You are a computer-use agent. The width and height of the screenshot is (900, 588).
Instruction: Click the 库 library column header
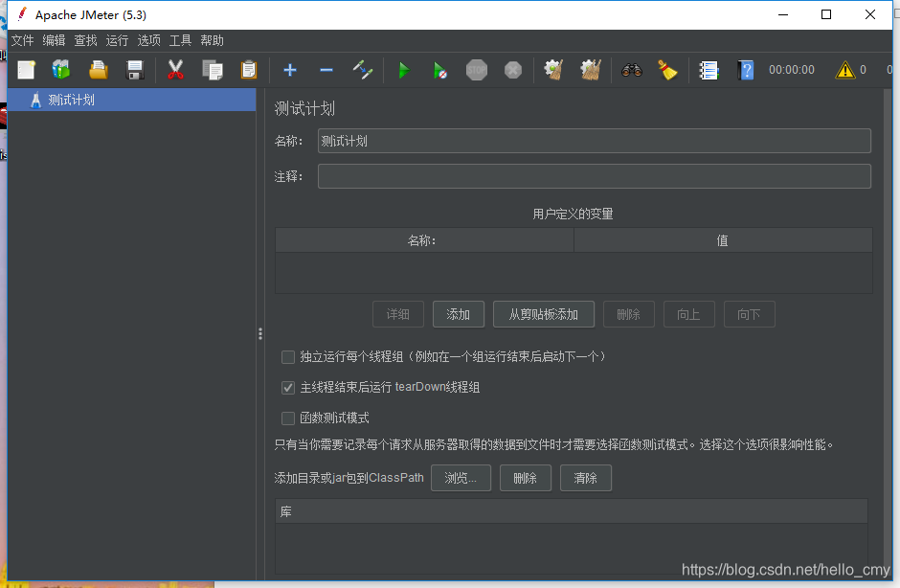(x=571, y=511)
